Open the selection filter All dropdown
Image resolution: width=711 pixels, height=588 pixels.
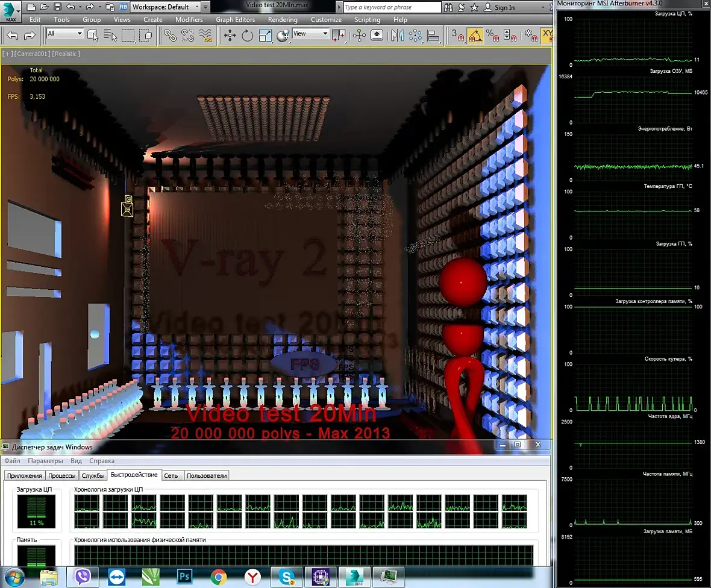pos(64,34)
